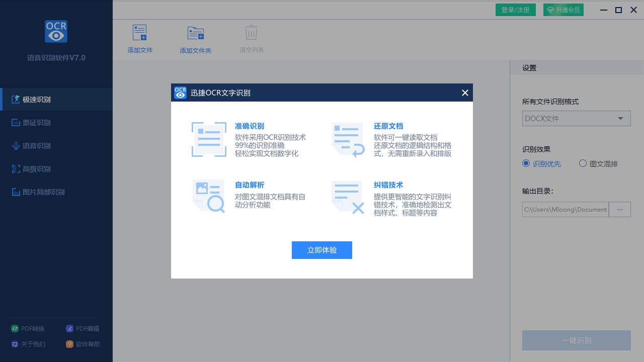
Task: Click the 自动解析 heading text
Action: [x=250, y=185]
